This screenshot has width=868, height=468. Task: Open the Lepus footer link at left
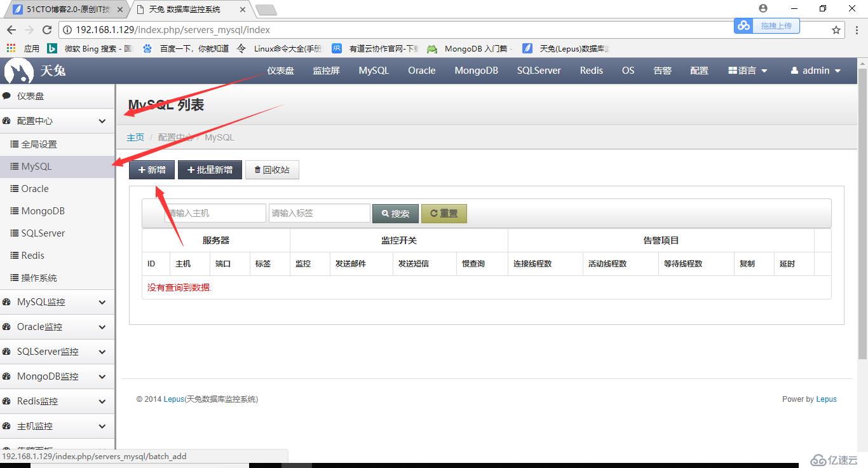coord(173,399)
